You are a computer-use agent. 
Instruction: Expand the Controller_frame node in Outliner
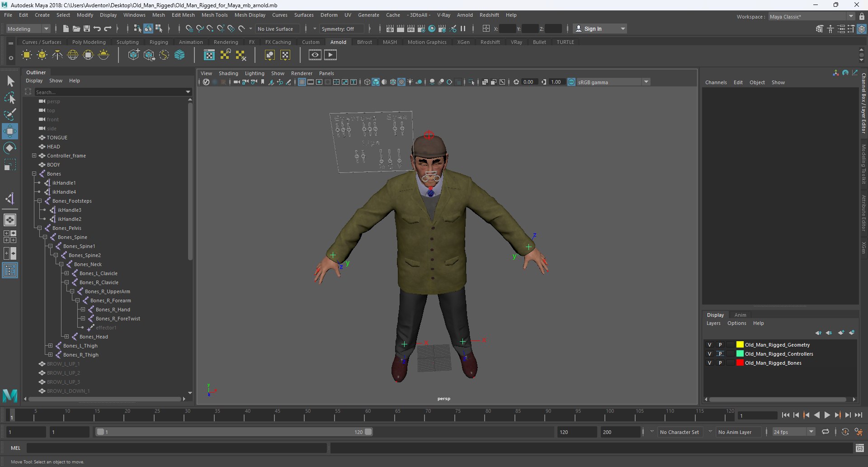click(34, 156)
